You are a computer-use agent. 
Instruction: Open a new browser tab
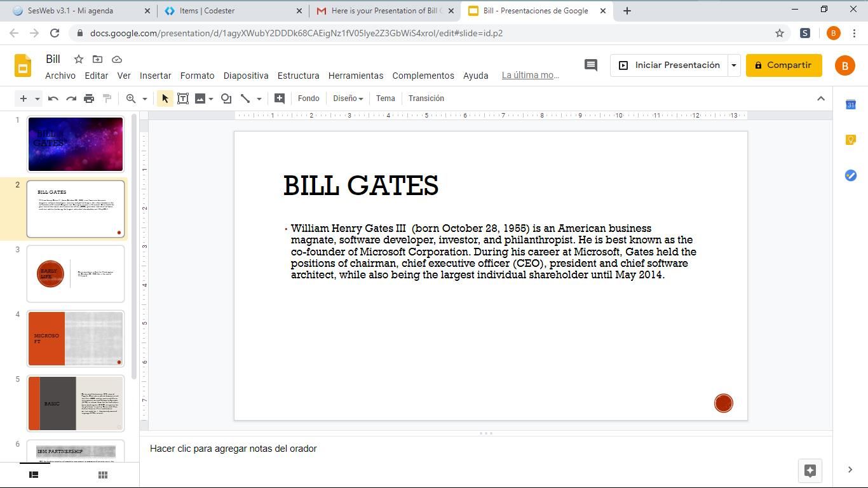click(627, 11)
